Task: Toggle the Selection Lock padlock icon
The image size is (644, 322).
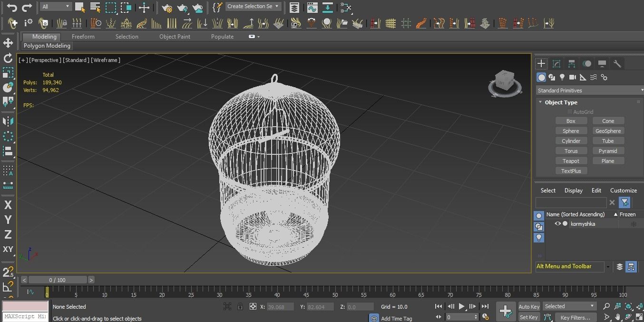Action: click(x=240, y=307)
